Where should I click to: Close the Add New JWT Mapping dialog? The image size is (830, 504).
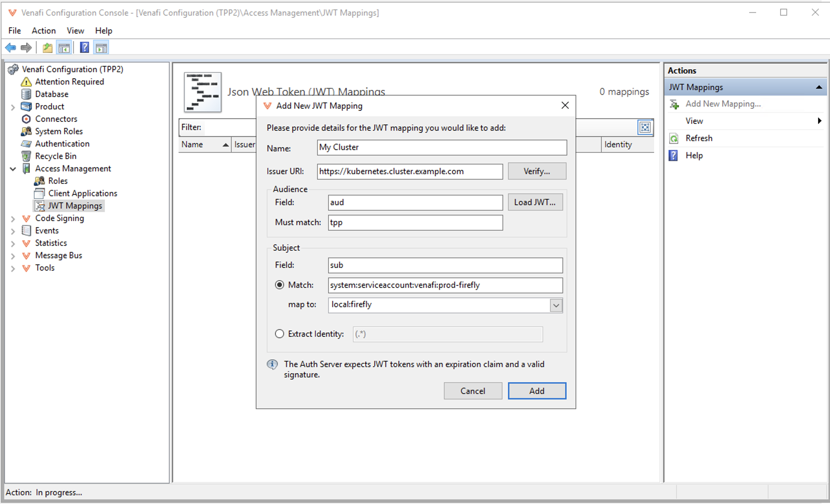click(x=565, y=105)
